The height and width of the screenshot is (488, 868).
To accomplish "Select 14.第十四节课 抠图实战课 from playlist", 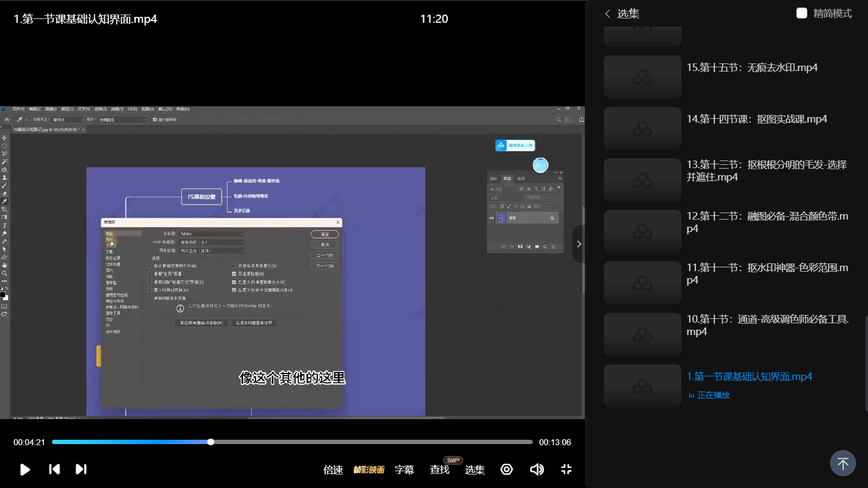I will (757, 119).
